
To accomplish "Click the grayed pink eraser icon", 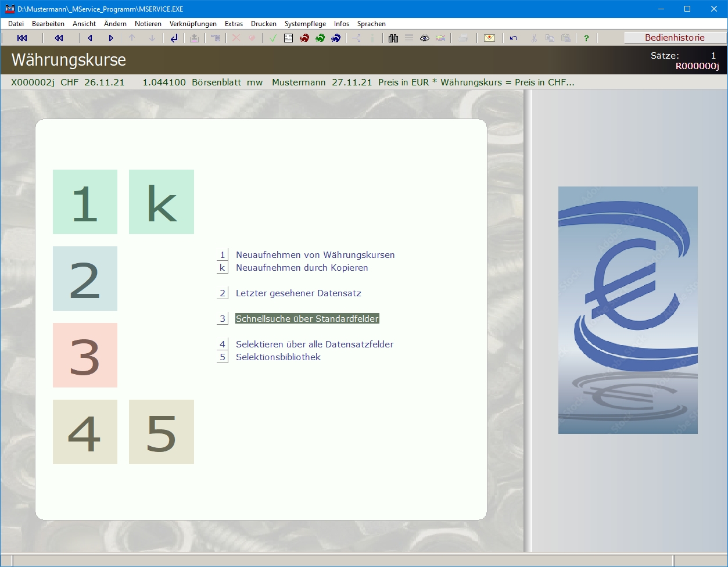I will (252, 38).
